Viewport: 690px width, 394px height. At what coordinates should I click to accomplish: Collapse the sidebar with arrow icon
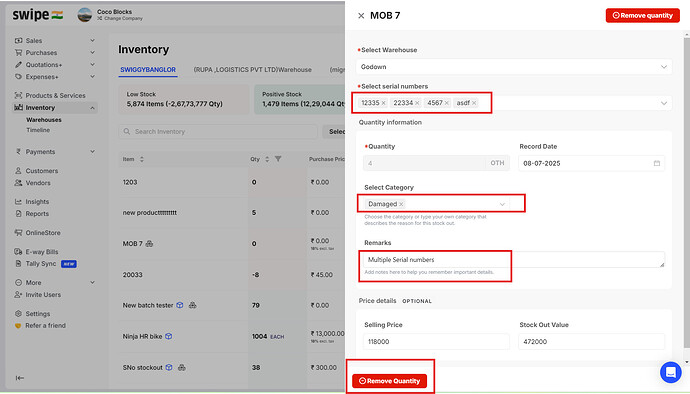[20, 378]
